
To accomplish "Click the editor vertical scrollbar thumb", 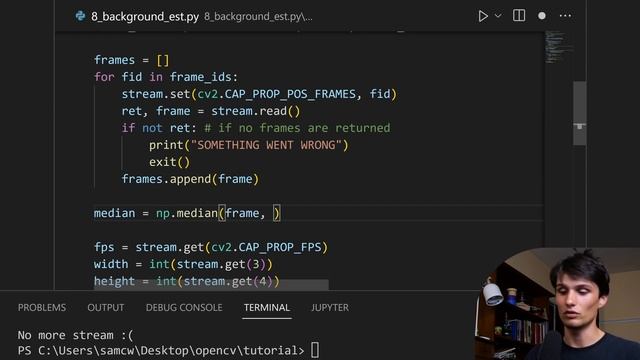I will pyautogui.click(x=580, y=113).
